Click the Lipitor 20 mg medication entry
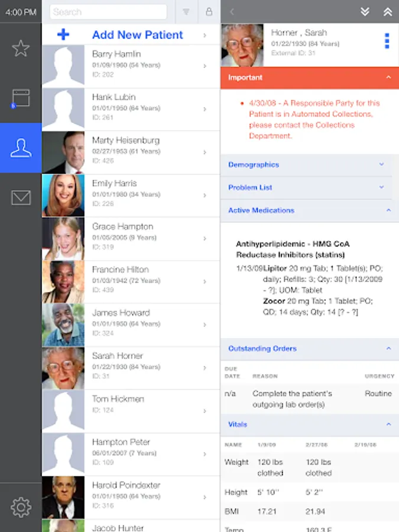This screenshot has width=399, height=532. [323, 279]
